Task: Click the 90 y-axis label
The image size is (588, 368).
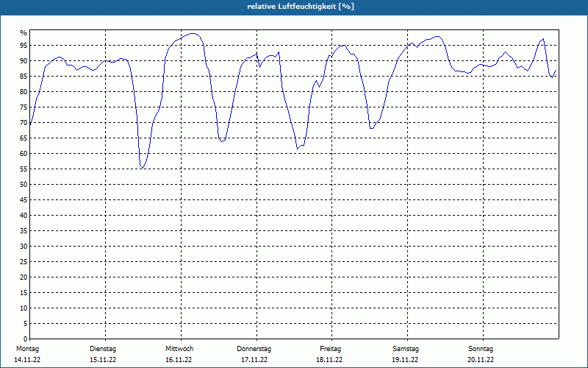Action: [x=24, y=61]
